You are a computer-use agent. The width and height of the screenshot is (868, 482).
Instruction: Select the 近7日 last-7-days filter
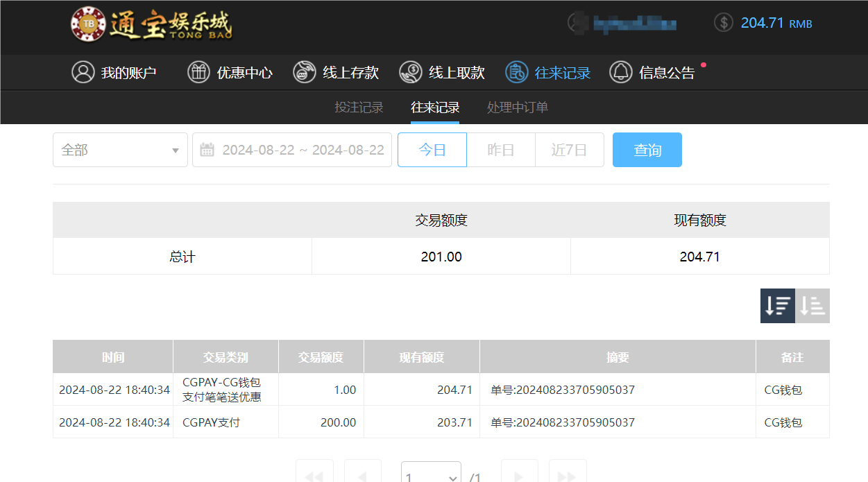pyautogui.click(x=569, y=149)
